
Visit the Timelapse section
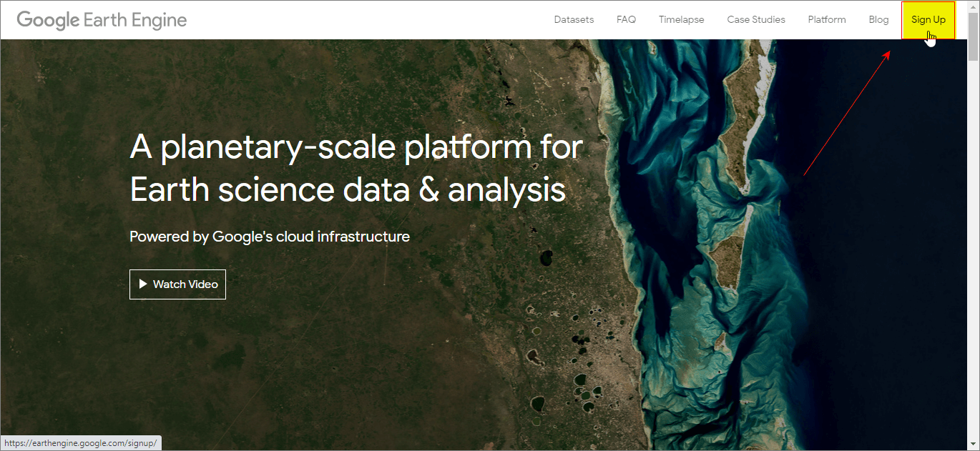pyautogui.click(x=680, y=19)
